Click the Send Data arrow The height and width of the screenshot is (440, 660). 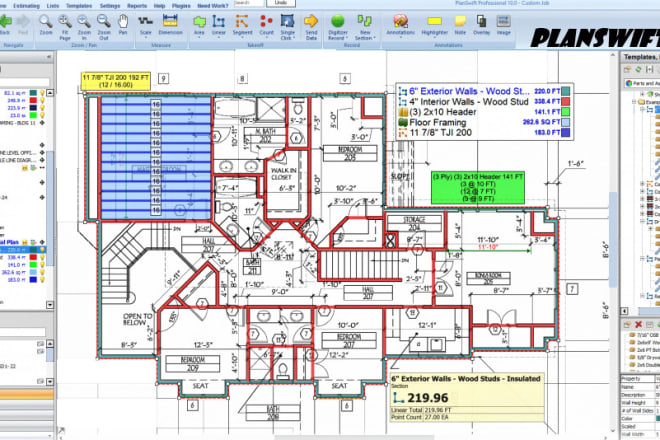tap(311, 26)
